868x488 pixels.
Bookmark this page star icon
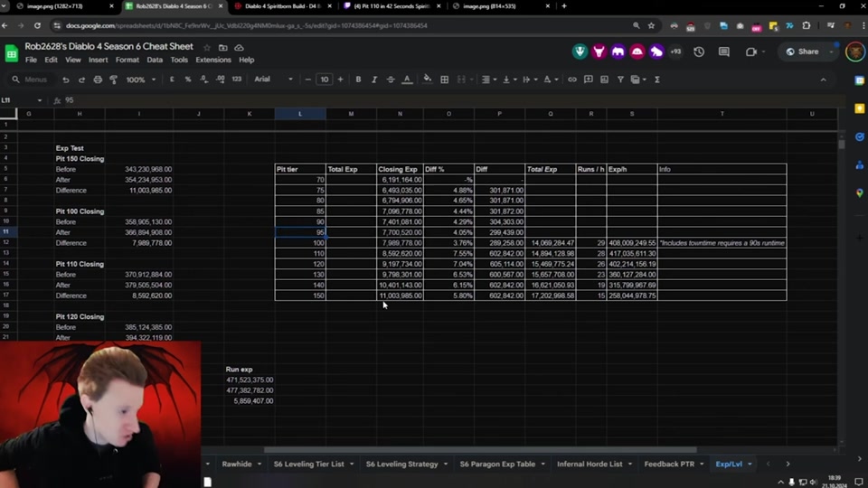tap(652, 25)
